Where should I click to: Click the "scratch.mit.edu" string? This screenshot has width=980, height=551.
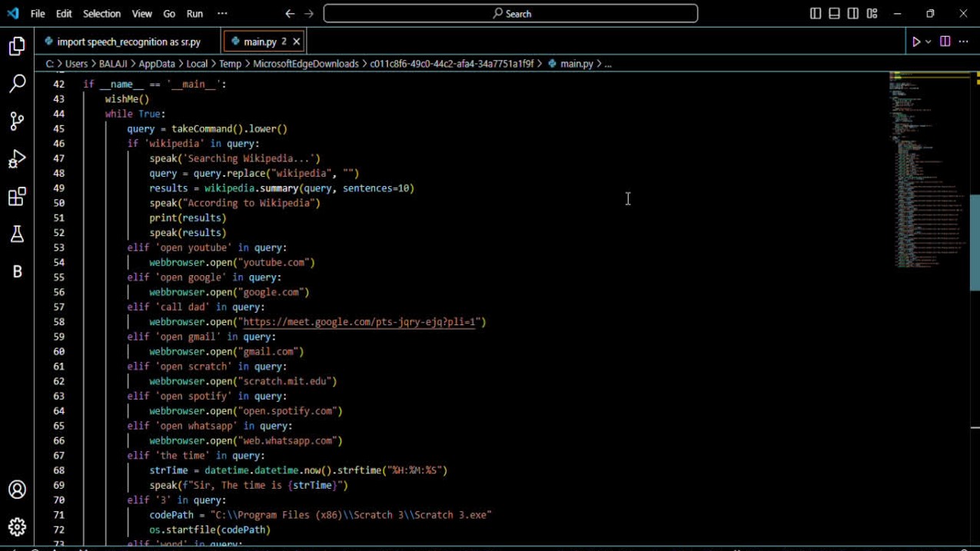pyautogui.click(x=284, y=382)
